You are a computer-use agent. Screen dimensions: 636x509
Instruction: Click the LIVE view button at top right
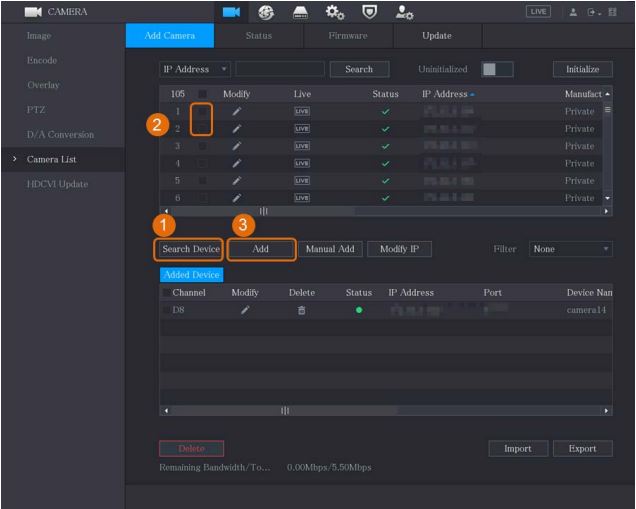click(x=538, y=12)
